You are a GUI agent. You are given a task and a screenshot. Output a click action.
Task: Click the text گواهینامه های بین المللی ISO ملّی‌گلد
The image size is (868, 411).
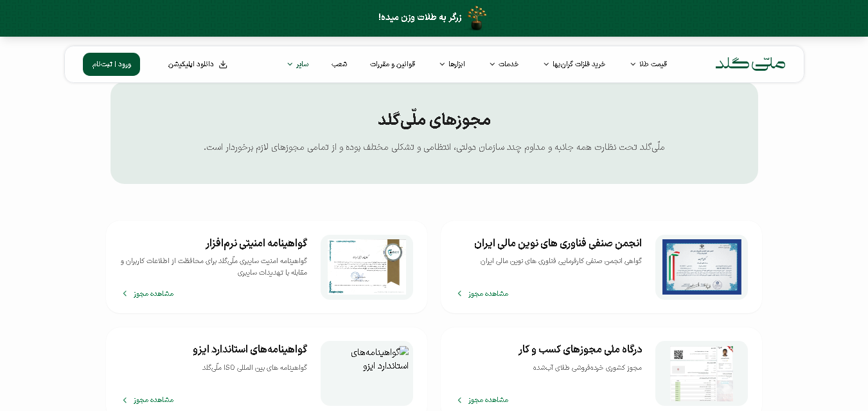click(x=254, y=367)
